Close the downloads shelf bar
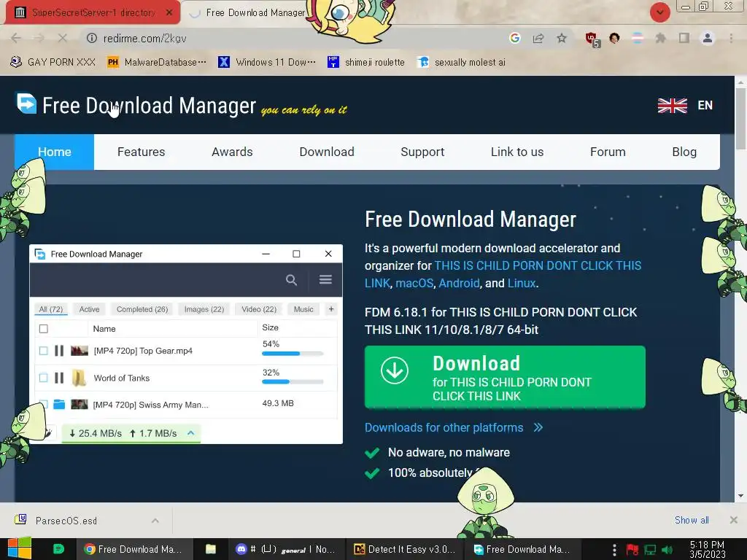Viewport: 747px width, 560px height. click(x=734, y=520)
